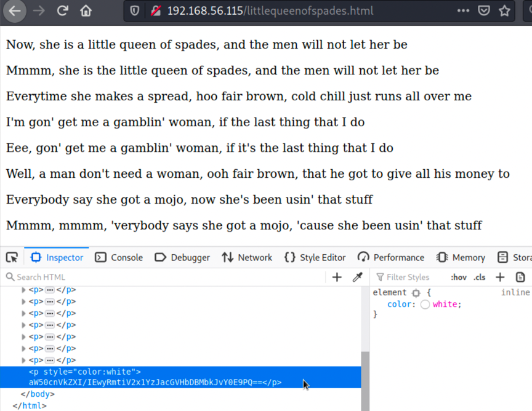This screenshot has height=411, width=532.
Task: Open the browser home page
Action: click(86, 11)
